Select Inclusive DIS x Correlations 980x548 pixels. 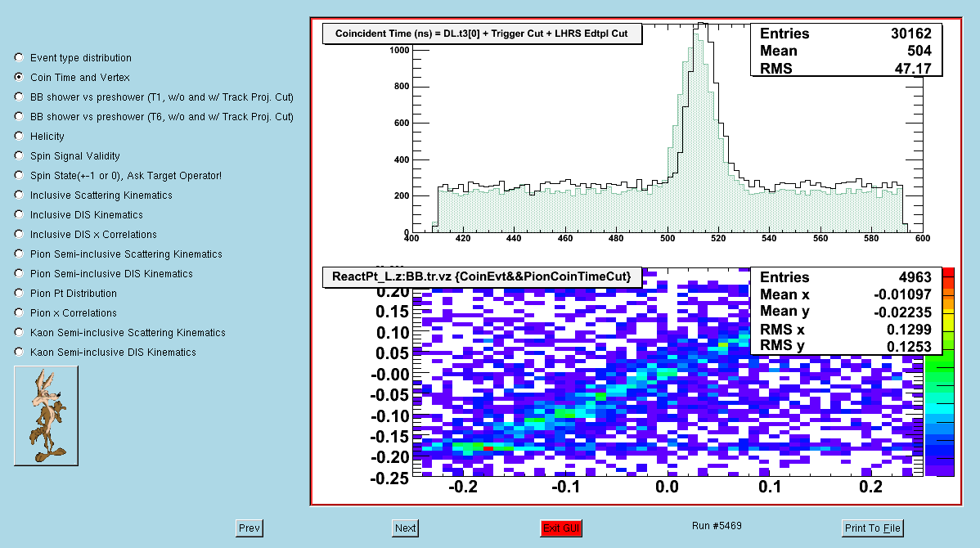coord(19,234)
